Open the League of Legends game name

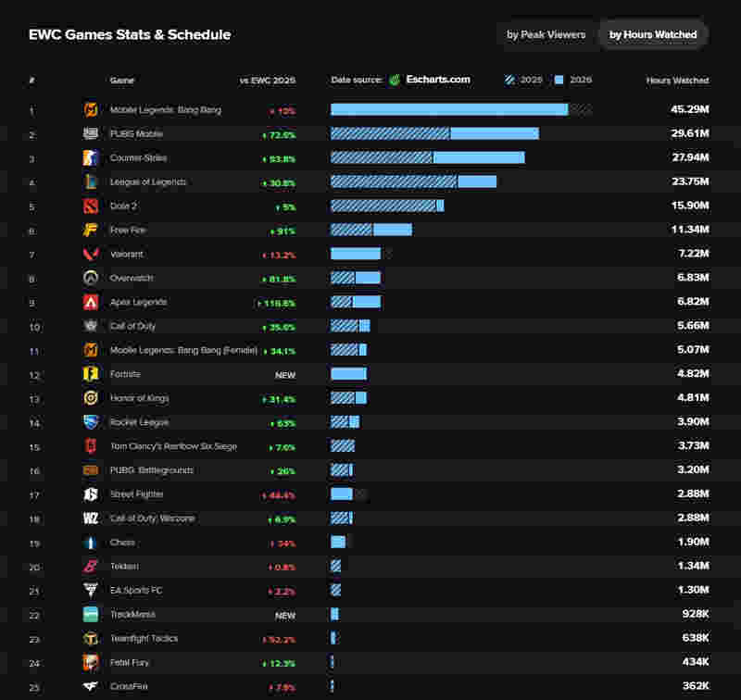(148, 182)
